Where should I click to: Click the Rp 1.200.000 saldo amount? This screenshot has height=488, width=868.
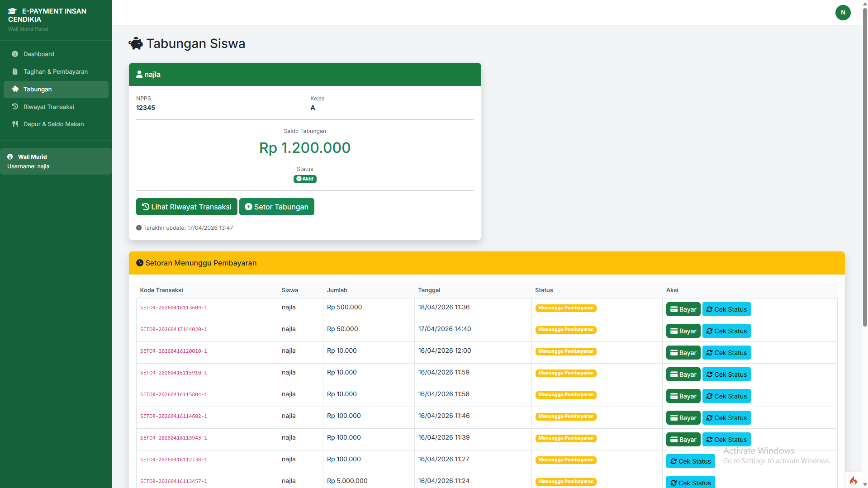tap(305, 148)
